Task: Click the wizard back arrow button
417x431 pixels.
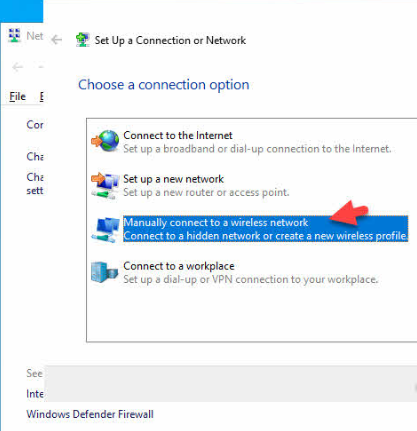Action: pos(56,40)
